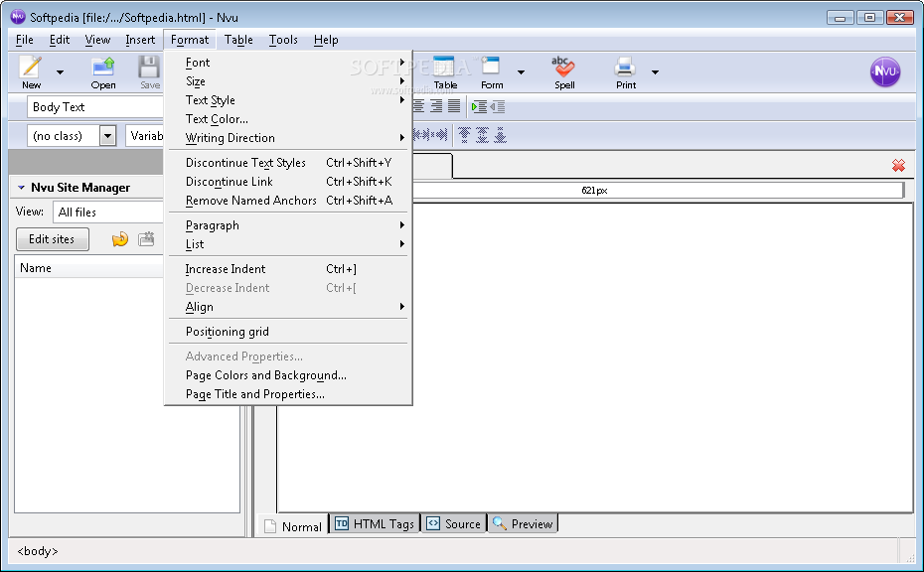Image resolution: width=924 pixels, height=572 pixels.
Task: Open Page Colors and Background...
Action: click(x=288, y=375)
